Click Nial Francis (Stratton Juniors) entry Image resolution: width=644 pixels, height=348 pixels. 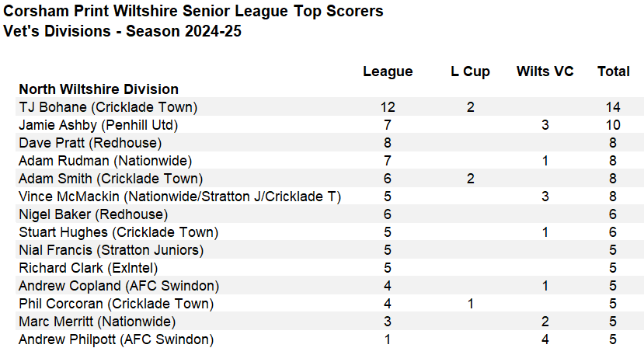click(111, 250)
